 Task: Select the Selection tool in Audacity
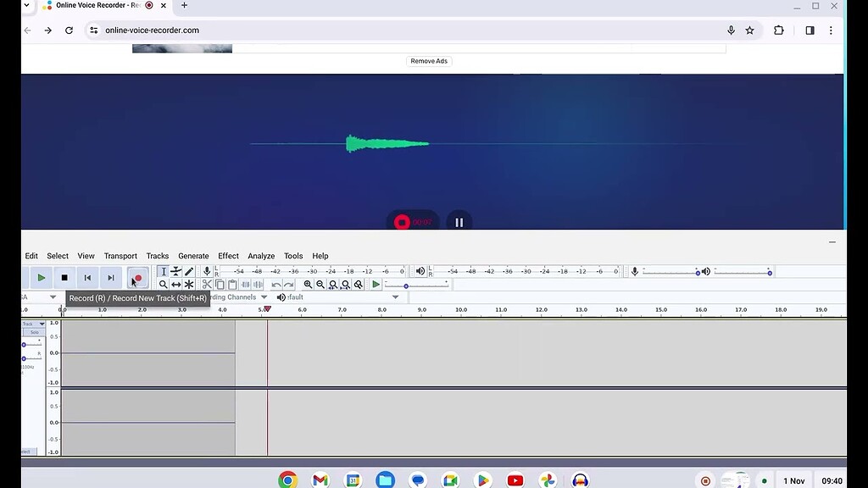(163, 271)
